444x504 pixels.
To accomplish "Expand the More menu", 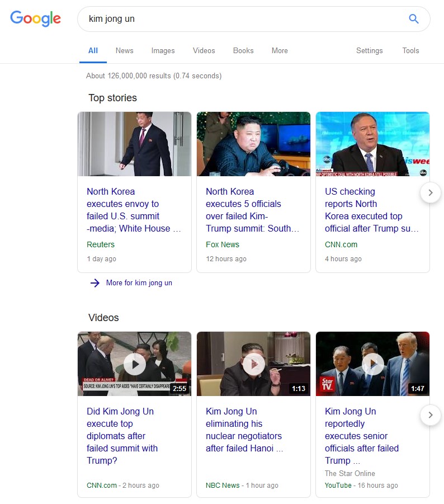I will coord(280,50).
